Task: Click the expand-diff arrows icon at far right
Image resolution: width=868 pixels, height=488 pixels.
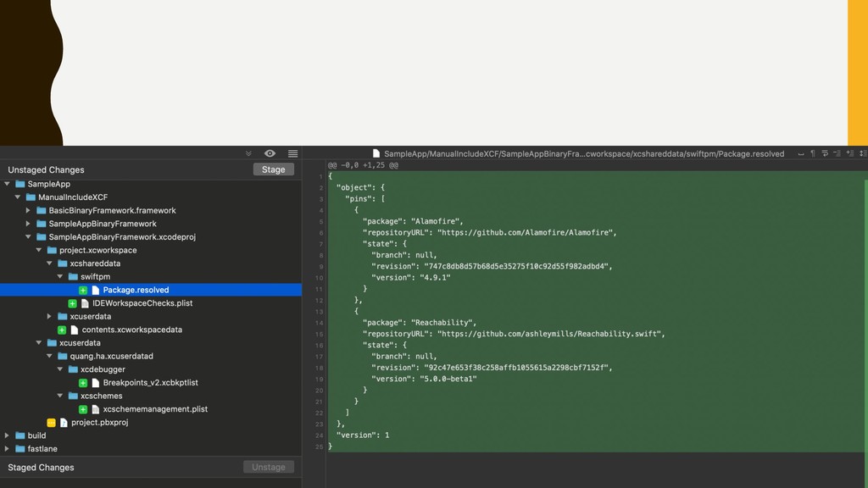Action: coord(862,153)
